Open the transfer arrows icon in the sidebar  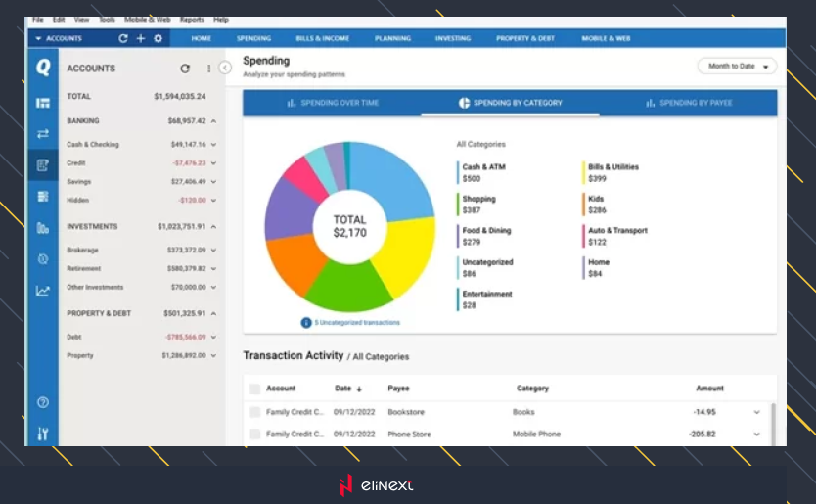pos(42,133)
